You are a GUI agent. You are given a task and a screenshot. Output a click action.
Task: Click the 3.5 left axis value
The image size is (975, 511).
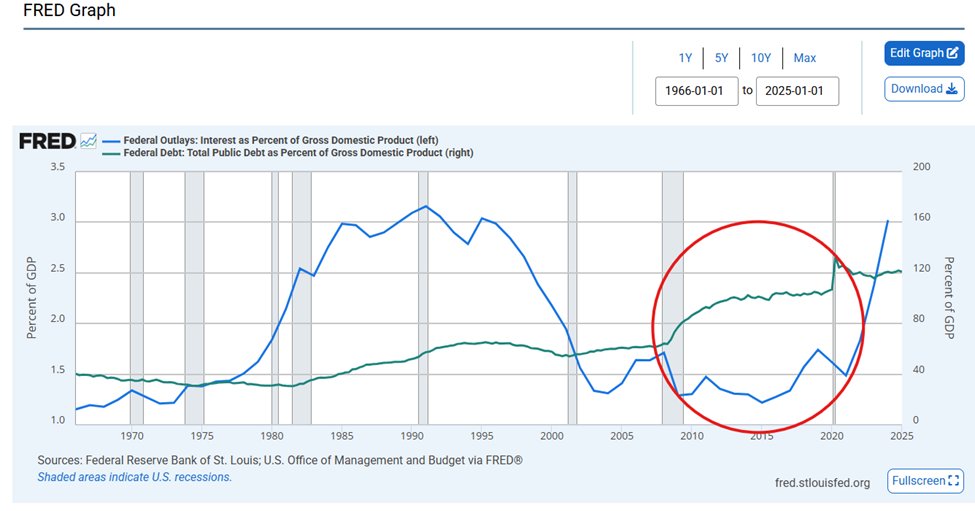[x=58, y=167]
